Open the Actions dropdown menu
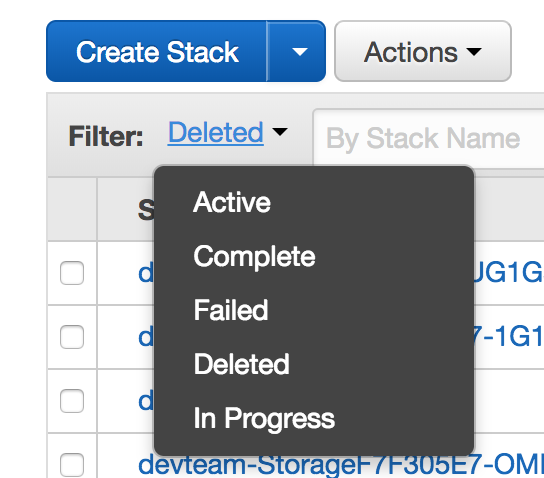Viewport: 544px width, 478px height. (423, 51)
